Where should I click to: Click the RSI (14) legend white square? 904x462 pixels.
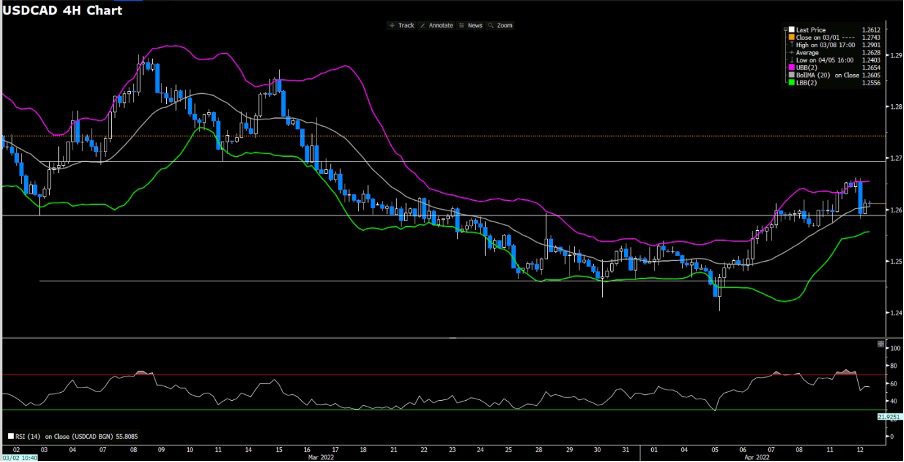11,437
